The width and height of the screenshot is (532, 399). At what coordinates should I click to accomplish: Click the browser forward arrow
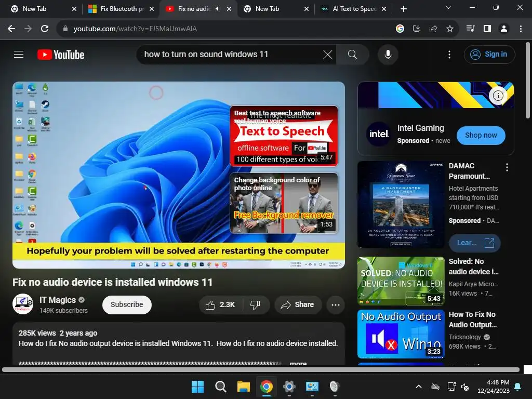(x=28, y=29)
